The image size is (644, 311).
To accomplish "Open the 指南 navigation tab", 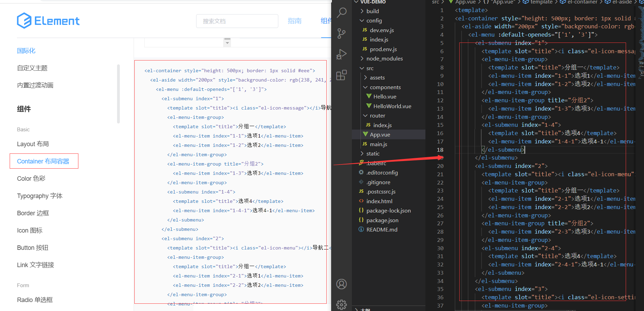I will pyautogui.click(x=295, y=21).
